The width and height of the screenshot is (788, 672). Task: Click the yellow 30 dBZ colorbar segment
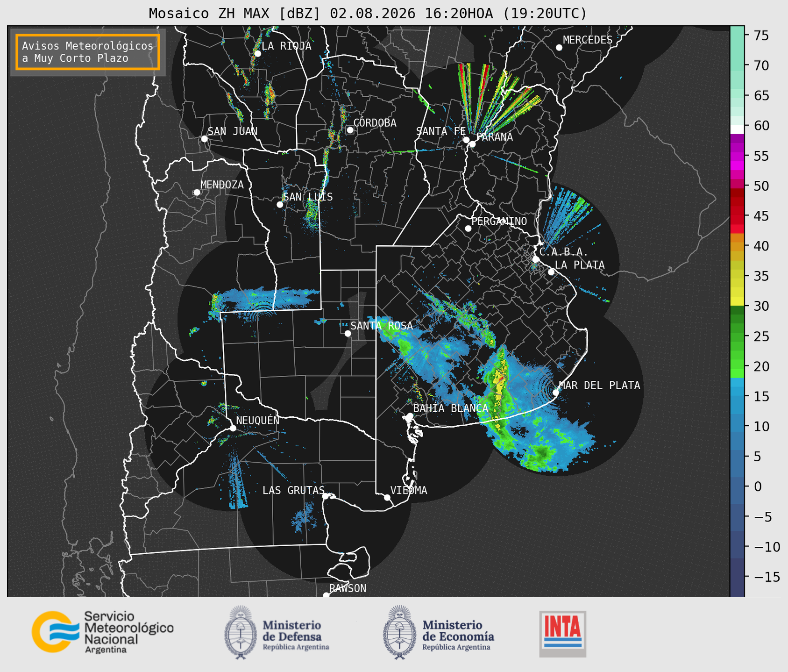737,302
